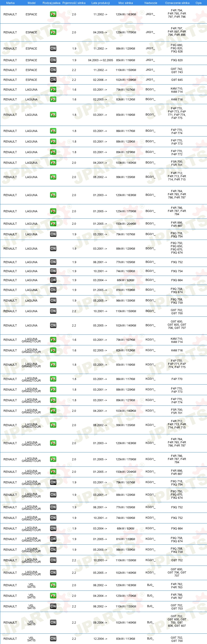The width and height of the screenshot is (207, 644).
Task: Click PB icon in Laguna Grandtour 82kW/112KM row
Action: point(53,350)
